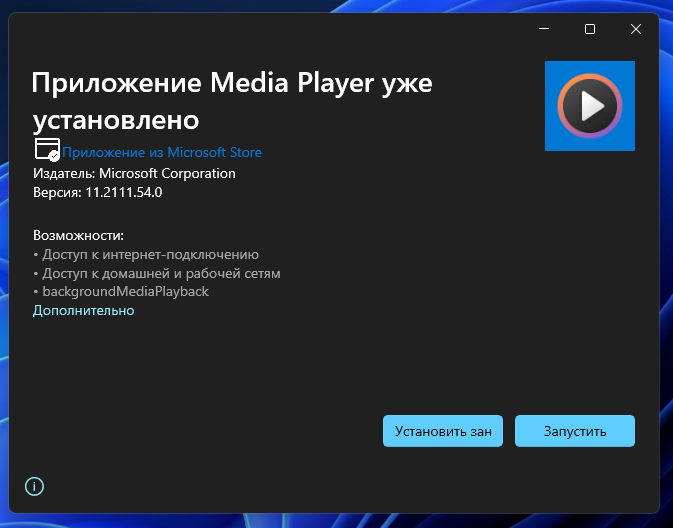The height and width of the screenshot is (528, 673).
Task: Click the Store verified app icon
Action: click(x=47, y=150)
